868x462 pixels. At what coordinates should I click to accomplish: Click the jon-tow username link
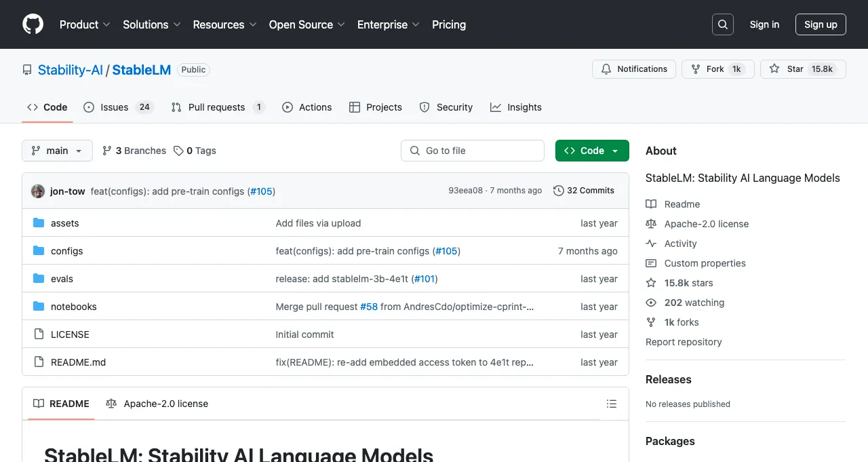click(x=68, y=191)
